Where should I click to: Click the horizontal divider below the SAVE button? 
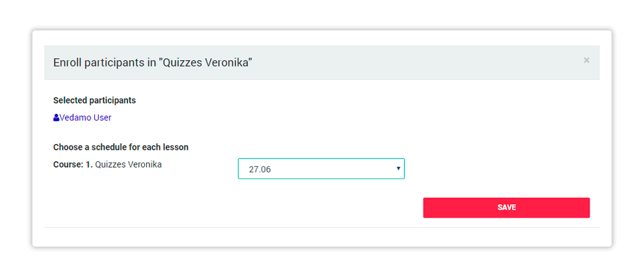coord(322,227)
